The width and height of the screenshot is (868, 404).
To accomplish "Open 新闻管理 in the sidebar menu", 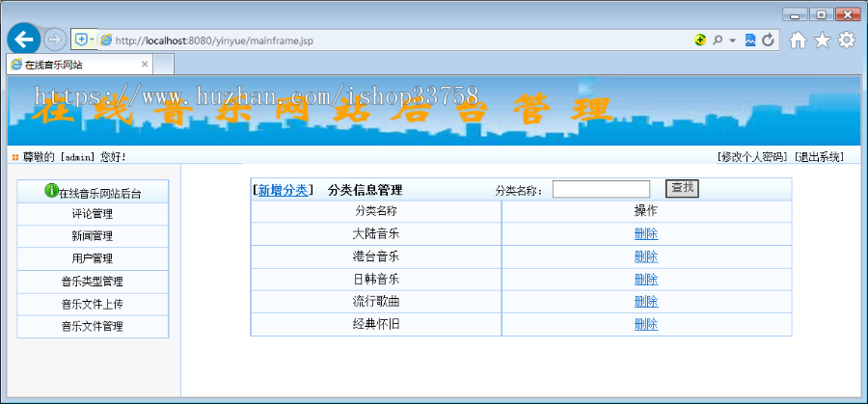I will point(93,236).
